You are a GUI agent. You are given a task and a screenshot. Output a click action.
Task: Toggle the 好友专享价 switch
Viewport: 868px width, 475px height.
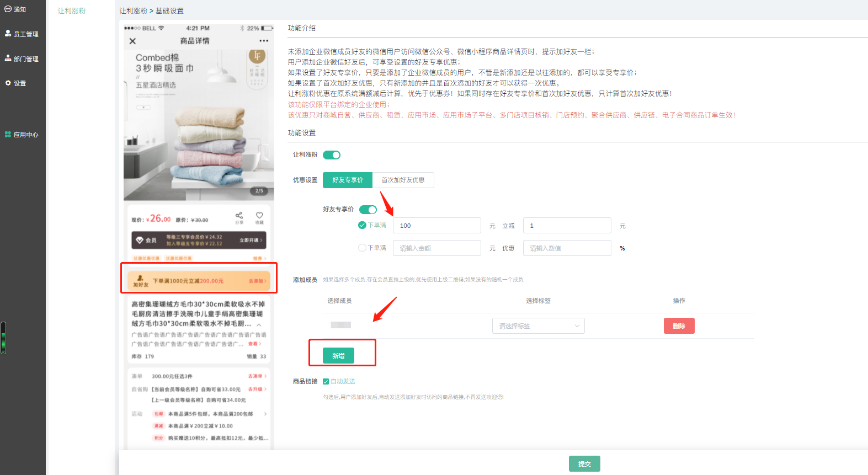tap(368, 210)
